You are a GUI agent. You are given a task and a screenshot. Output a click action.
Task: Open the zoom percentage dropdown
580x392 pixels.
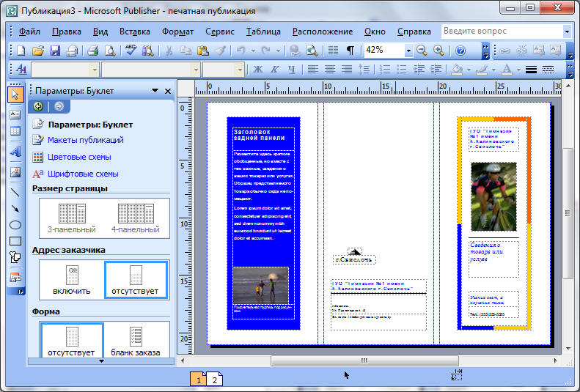click(x=408, y=51)
